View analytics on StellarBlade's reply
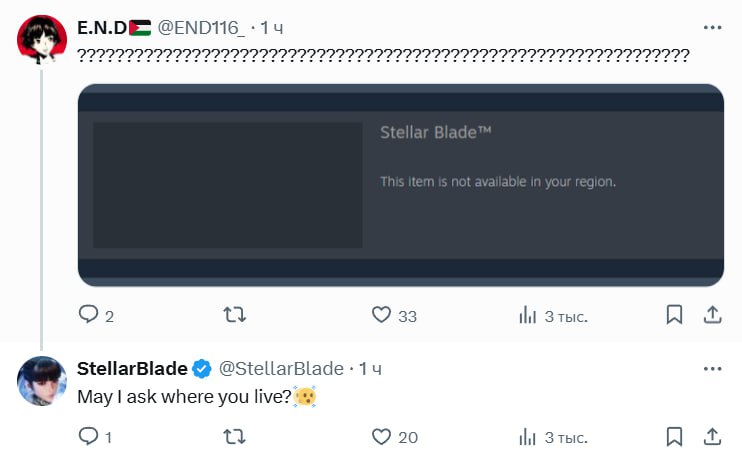742x456 pixels. 528,436
